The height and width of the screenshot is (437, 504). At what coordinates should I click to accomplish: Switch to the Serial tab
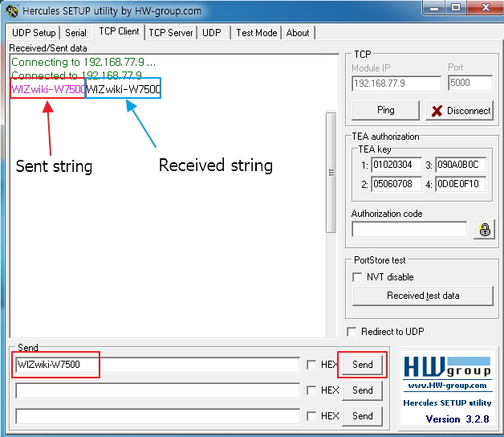[x=76, y=33]
